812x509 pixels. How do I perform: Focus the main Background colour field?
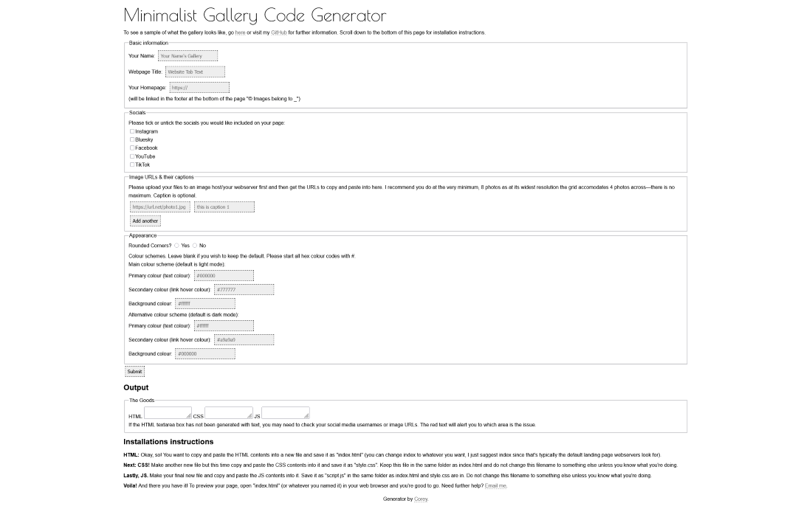(205, 303)
